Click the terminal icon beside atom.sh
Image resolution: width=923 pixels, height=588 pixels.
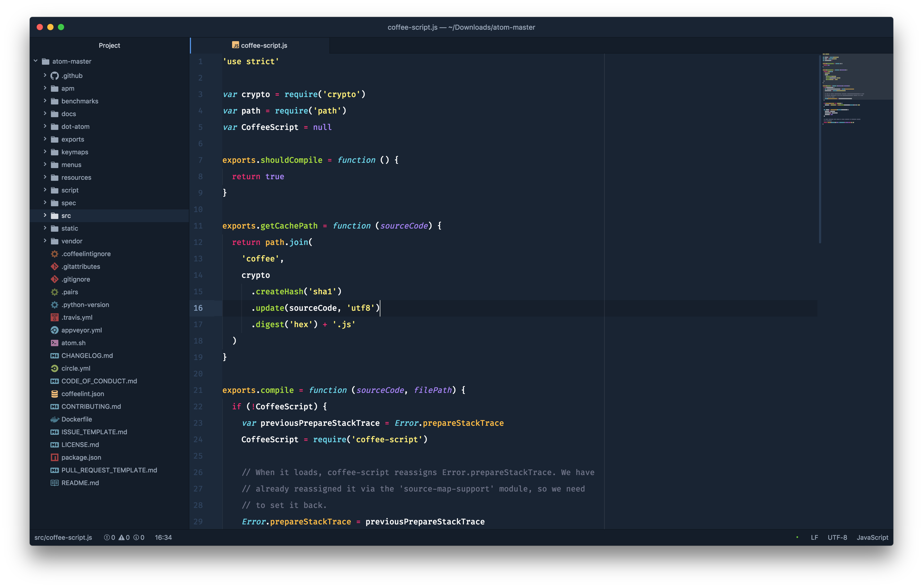click(x=55, y=343)
